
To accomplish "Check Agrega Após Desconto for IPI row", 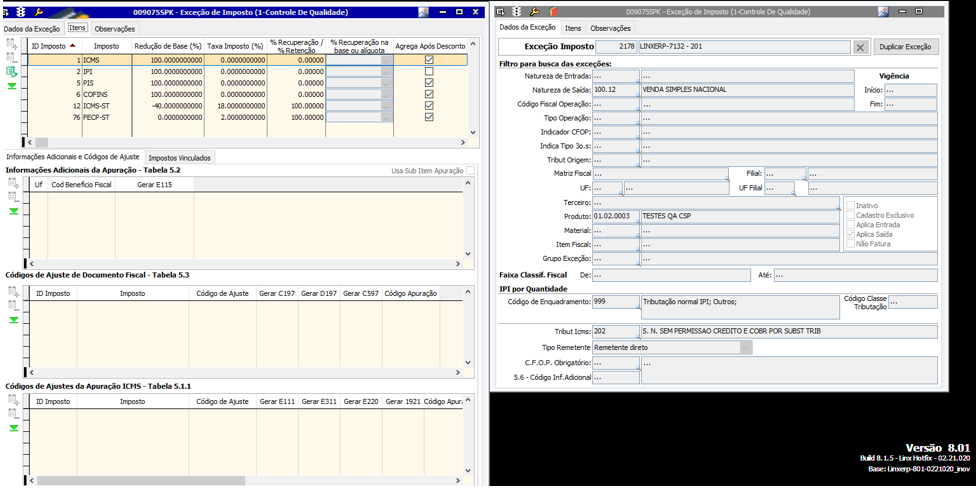I will coord(429,72).
